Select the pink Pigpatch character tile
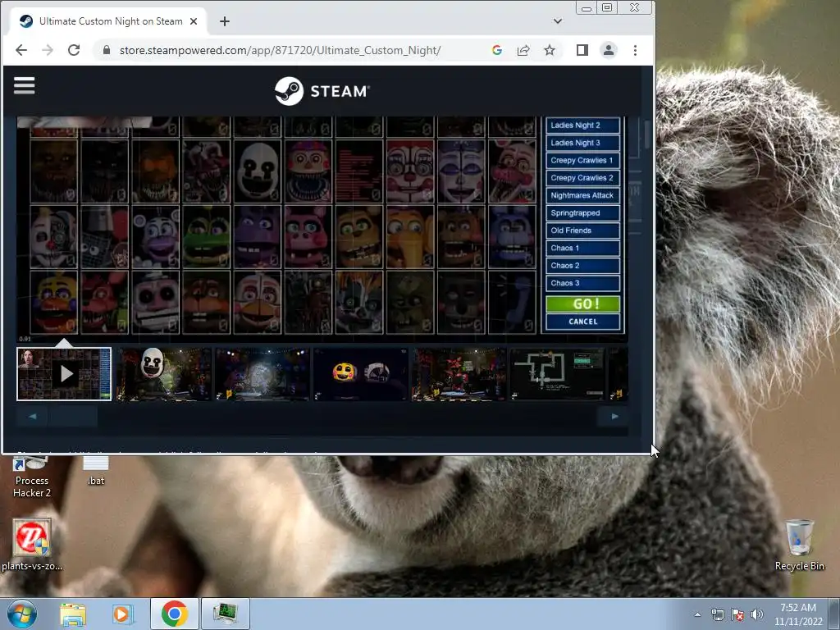This screenshot has width=840, height=630. pyautogui.click(x=308, y=237)
